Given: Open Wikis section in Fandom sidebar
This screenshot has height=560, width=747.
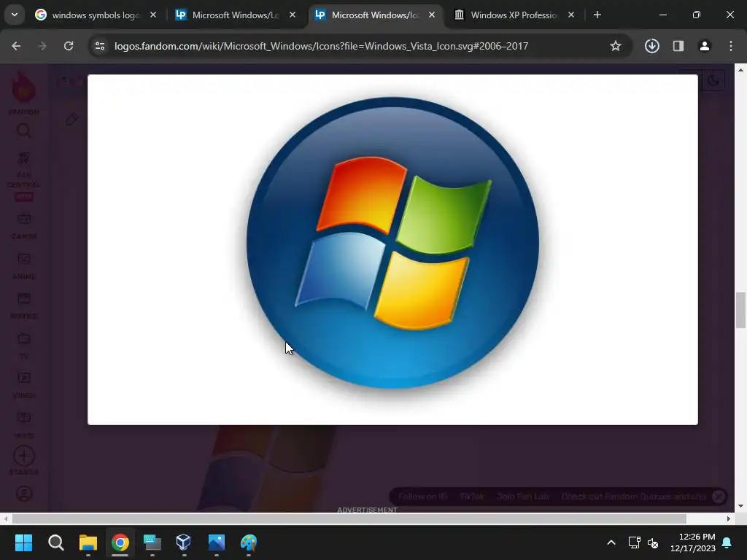Looking at the screenshot, I should [x=24, y=425].
